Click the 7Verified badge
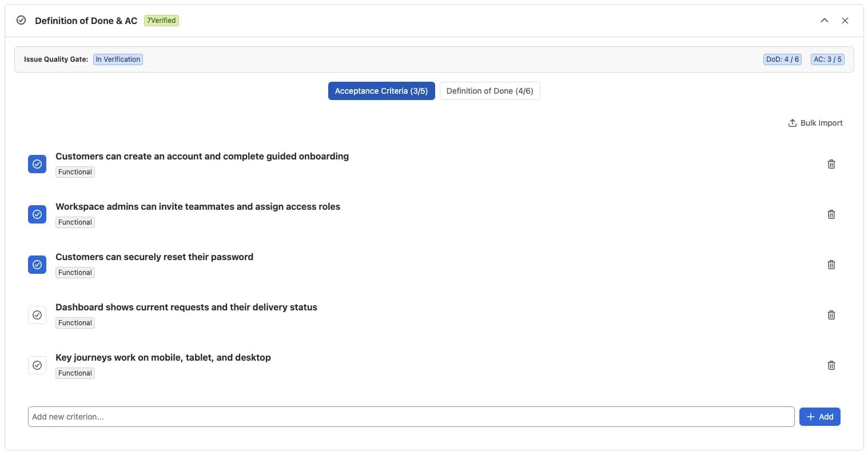This screenshot has width=868, height=455. click(161, 21)
